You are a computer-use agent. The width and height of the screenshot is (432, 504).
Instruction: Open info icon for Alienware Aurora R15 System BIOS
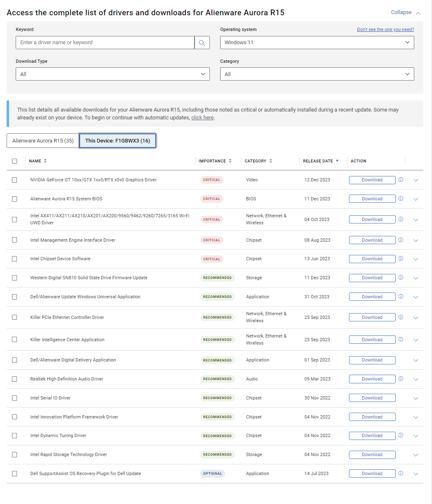[x=401, y=199]
